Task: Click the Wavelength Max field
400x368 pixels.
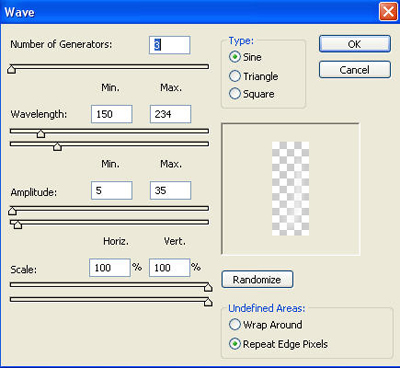Action: (x=170, y=114)
